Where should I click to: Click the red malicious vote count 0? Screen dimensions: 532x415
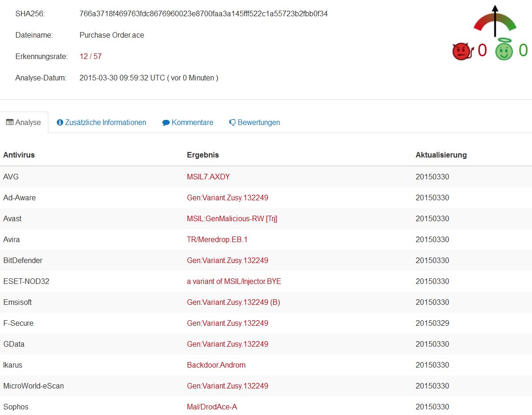[482, 50]
